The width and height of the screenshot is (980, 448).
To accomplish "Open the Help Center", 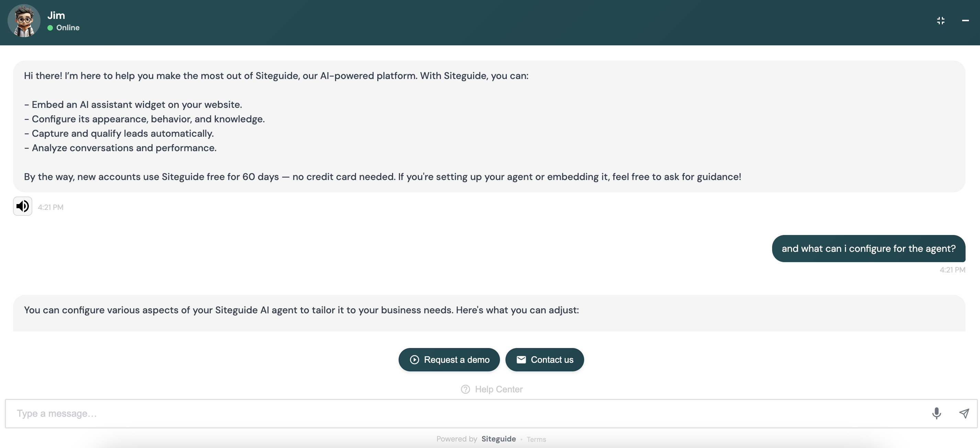I will (498, 389).
